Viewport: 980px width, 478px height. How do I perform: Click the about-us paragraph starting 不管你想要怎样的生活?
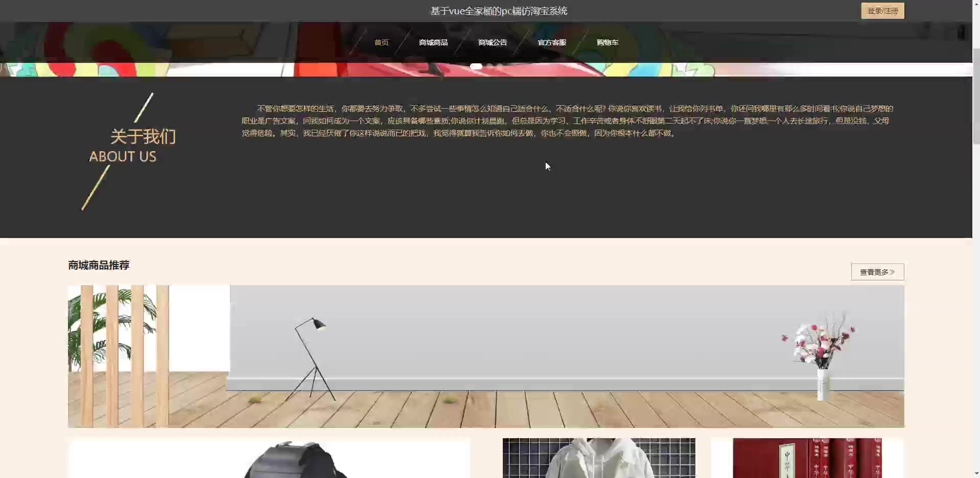click(567, 121)
